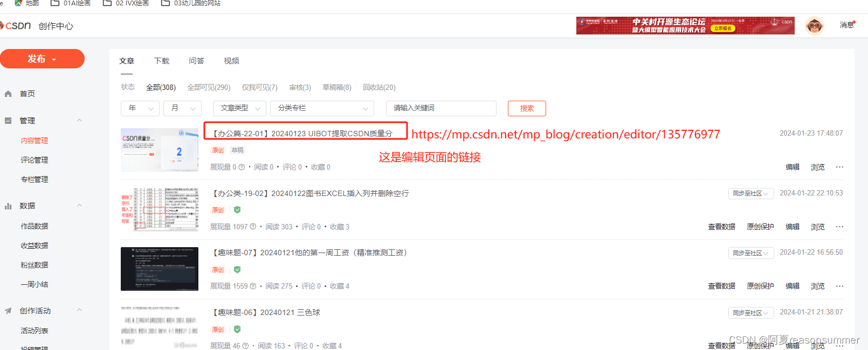Click green verified badge on 三色球 article
Viewport: 868px width, 350px height.
(237, 329)
